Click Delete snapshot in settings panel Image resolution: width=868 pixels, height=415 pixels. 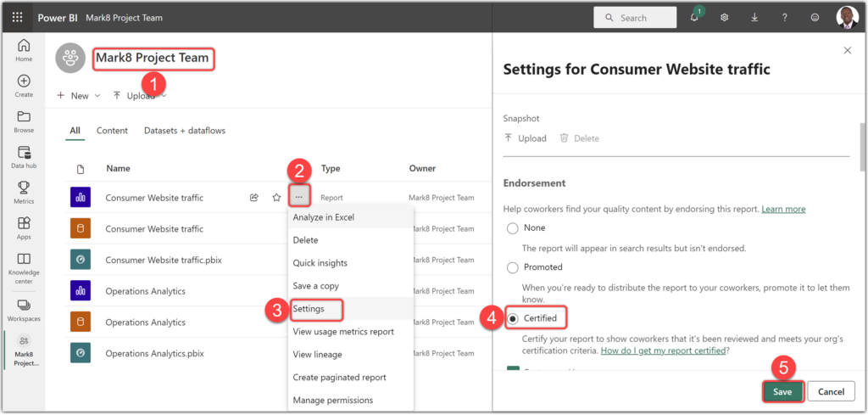click(580, 138)
